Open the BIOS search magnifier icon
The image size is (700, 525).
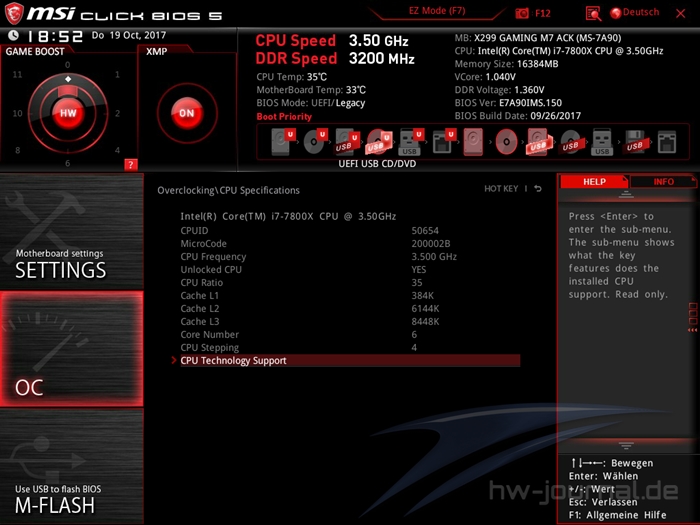click(593, 13)
